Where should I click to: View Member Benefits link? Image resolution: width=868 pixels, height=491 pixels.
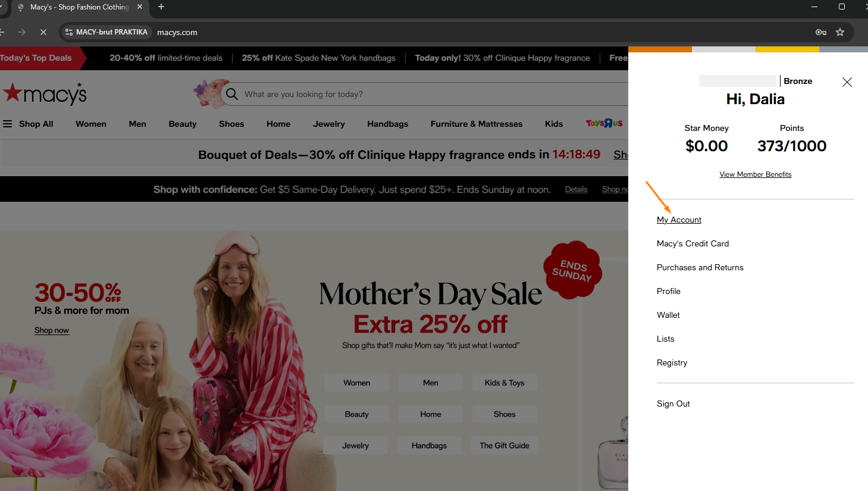[755, 174]
